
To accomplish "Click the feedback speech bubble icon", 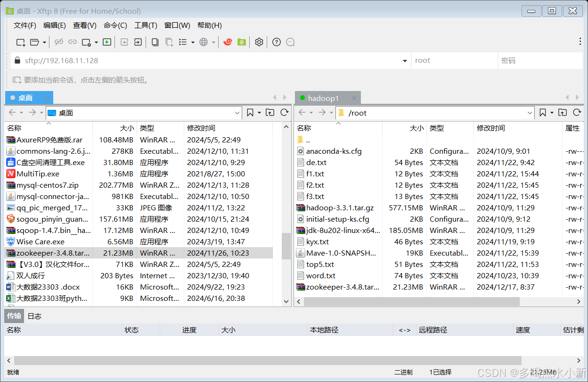I will (290, 42).
